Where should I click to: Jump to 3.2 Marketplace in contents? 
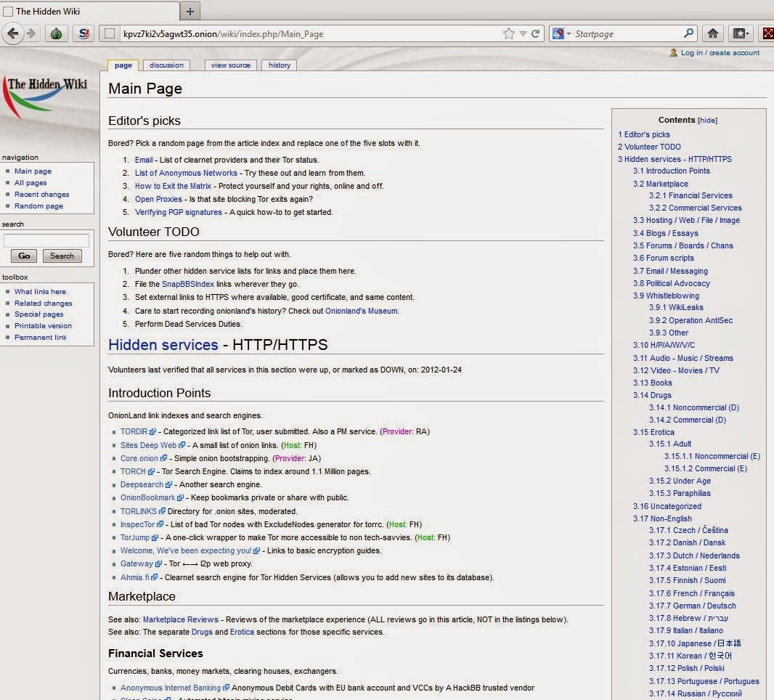[661, 184]
